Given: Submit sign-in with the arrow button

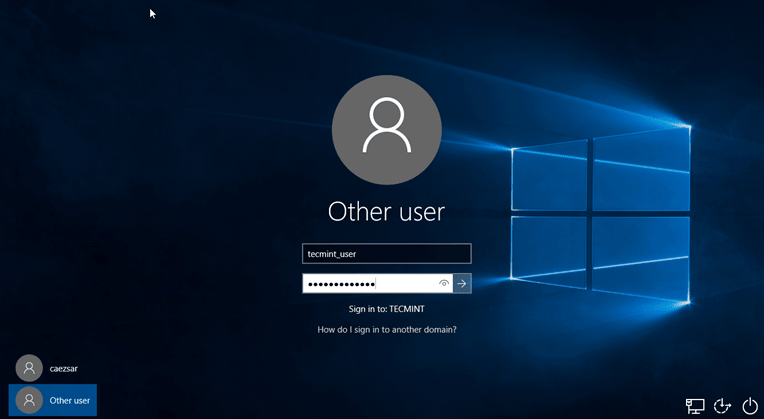Looking at the screenshot, I should (x=462, y=284).
